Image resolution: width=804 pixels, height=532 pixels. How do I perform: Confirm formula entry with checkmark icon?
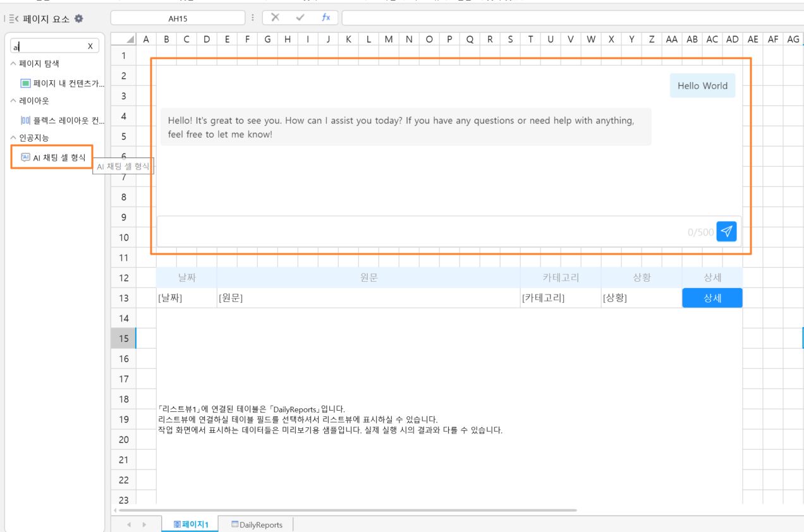point(300,18)
